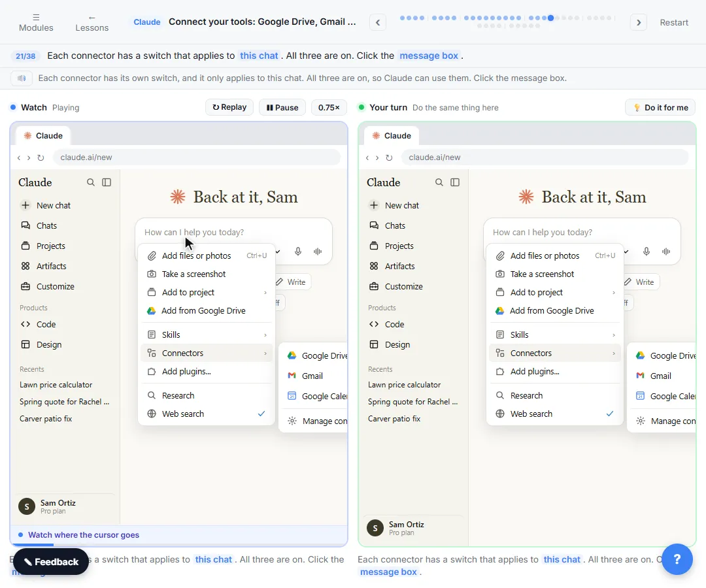
Task: Expand Connectors in Watch panel menu
Action: pyautogui.click(x=207, y=353)
